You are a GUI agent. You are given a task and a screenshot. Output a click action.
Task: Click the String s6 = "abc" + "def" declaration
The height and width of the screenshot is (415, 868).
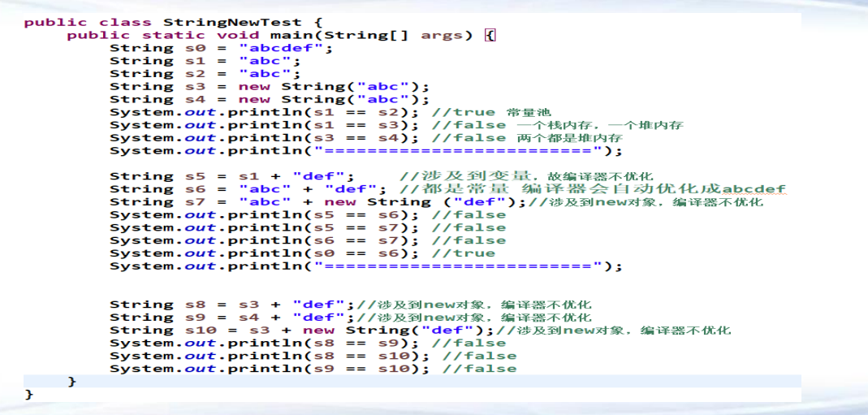point(248,189)
